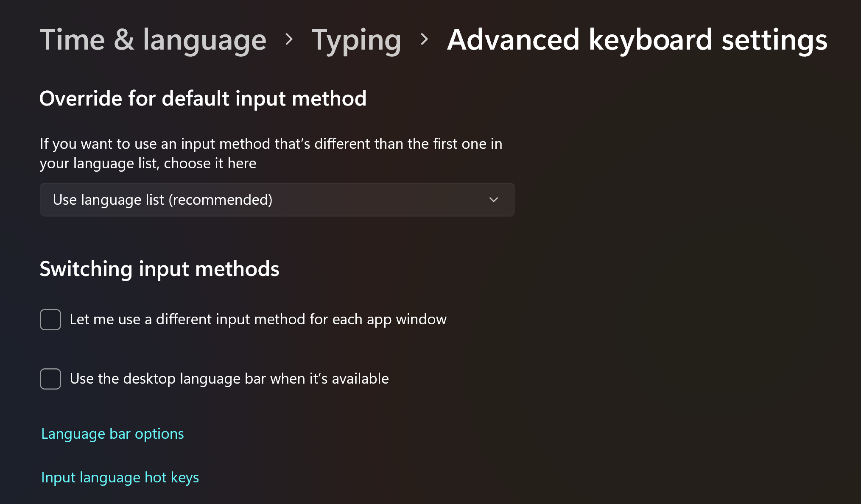Click the 'Switching input methods' section heading
Image resolution: width=861 pixels, height=504 pixels.
pyautogui.click(x=159, y=269)
